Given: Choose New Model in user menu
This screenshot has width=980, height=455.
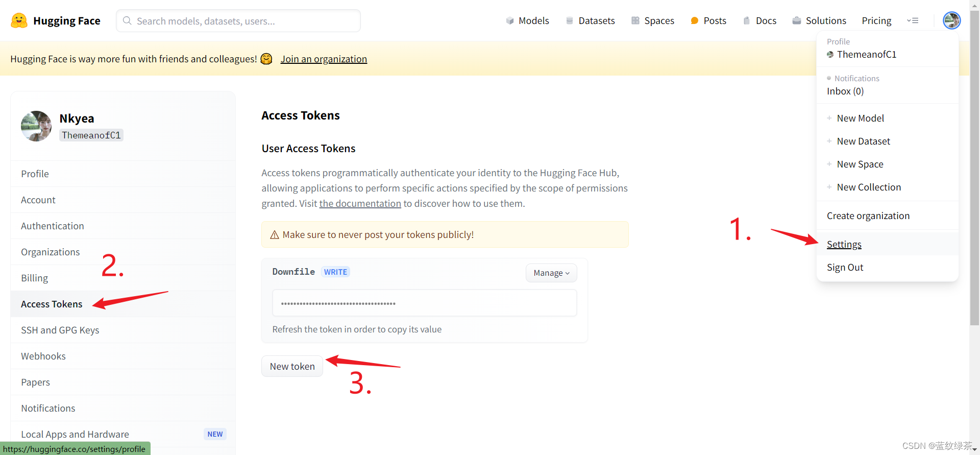Looking at the screenshot, I should pos(861,118).
